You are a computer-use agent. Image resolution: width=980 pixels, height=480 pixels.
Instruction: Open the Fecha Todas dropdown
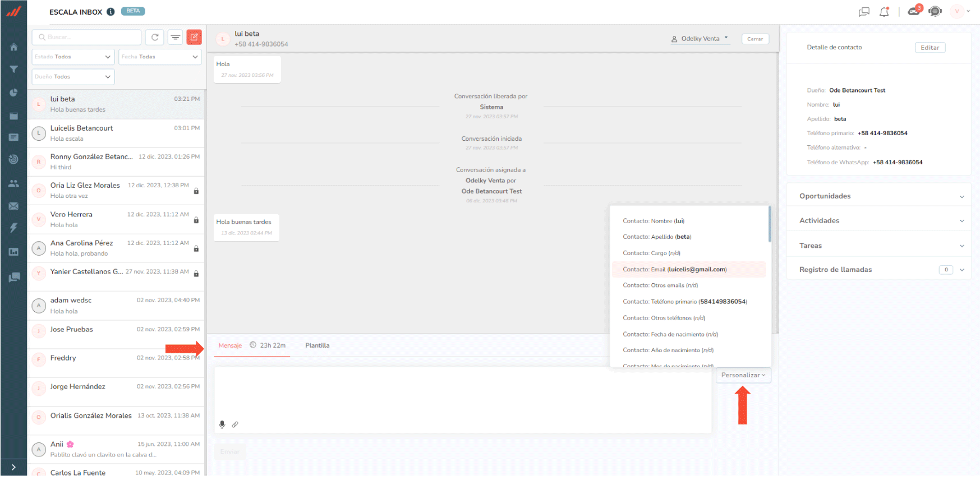160,57
